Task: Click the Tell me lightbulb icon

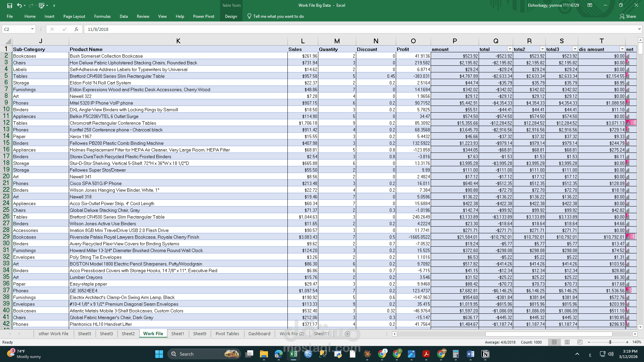Action: [x=249, y=16]
